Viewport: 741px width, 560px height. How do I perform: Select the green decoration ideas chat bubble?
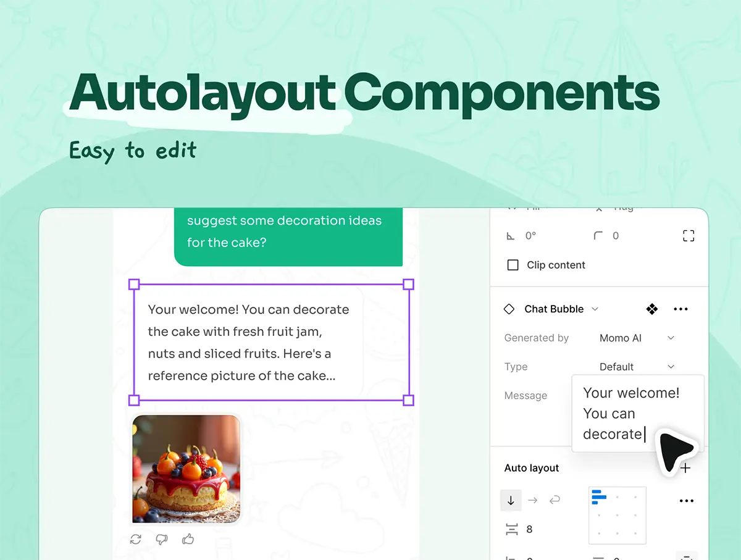point(288,235)
